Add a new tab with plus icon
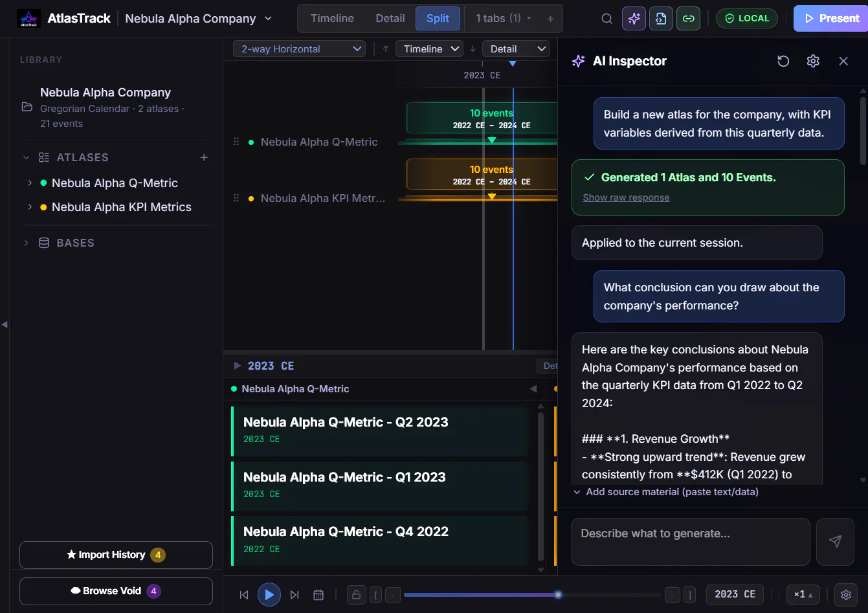This screenshot has height=613, width=868. coord(550,19)
